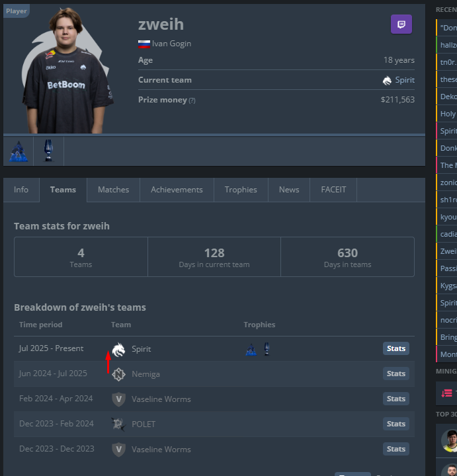Click the red sort icon under Minigames
Screen dimensions: 457x476
click(x=446, y=393)
